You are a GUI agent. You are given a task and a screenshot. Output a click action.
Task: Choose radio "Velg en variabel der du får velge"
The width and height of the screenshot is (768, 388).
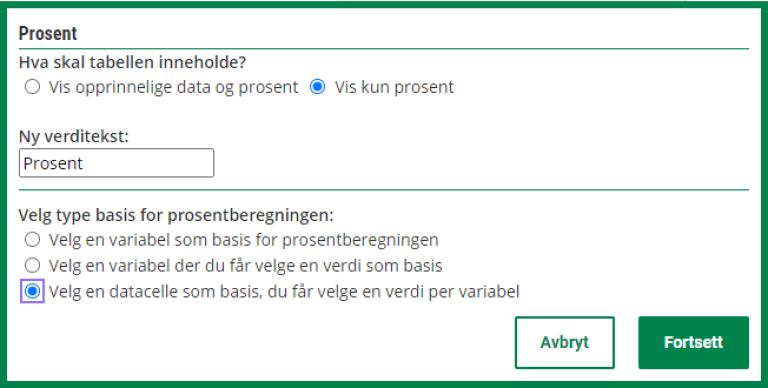click(32, 266)
